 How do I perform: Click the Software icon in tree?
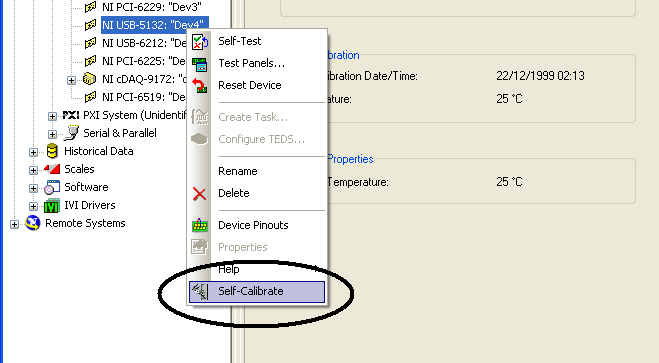(52, 187)
